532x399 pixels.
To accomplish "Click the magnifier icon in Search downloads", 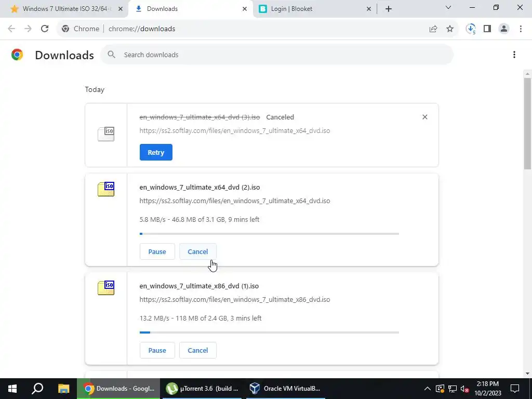I will pos(111,54).
